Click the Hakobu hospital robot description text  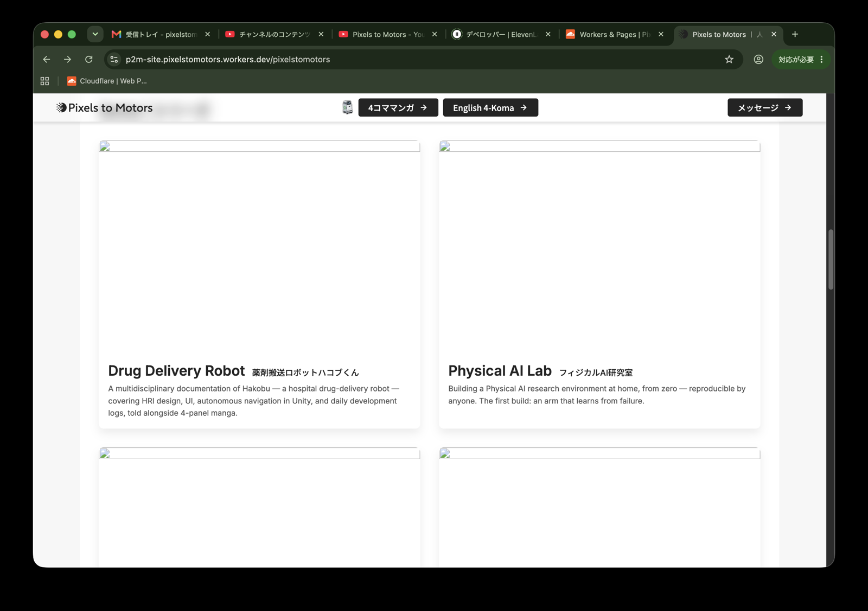253,401
